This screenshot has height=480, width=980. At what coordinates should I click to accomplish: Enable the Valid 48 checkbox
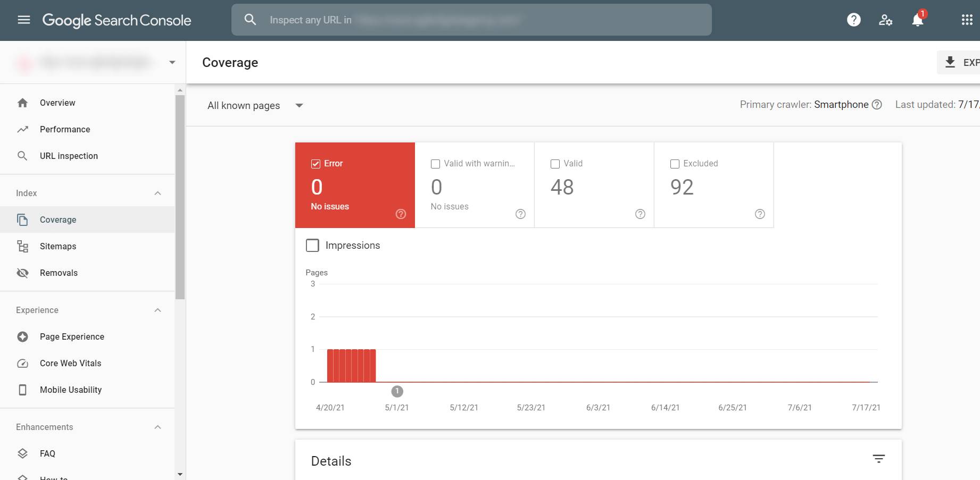click(555, 164)
